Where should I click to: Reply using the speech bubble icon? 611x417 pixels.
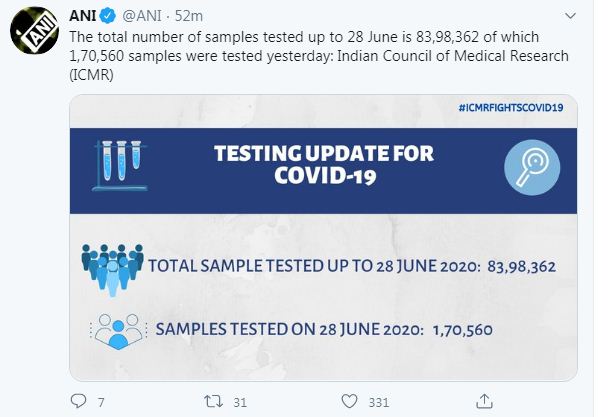point(80,400)
